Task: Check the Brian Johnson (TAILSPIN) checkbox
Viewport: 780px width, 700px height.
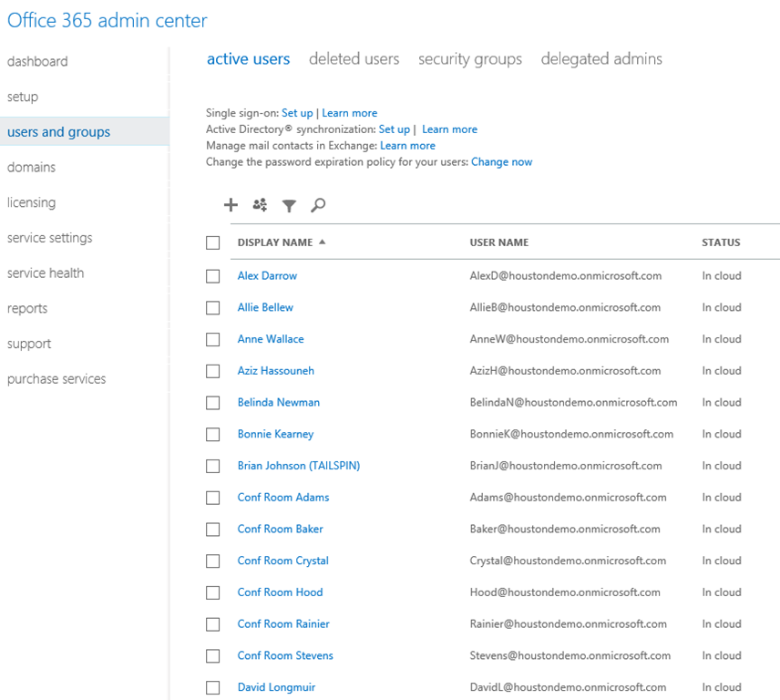Action: 213,466
